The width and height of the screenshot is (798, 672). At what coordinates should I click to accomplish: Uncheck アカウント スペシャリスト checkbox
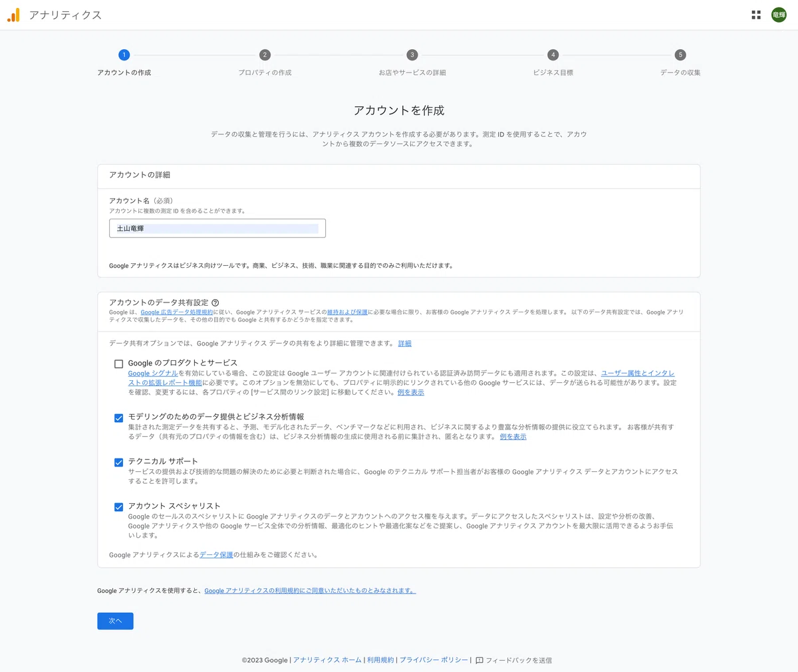(x=119, y=507)
